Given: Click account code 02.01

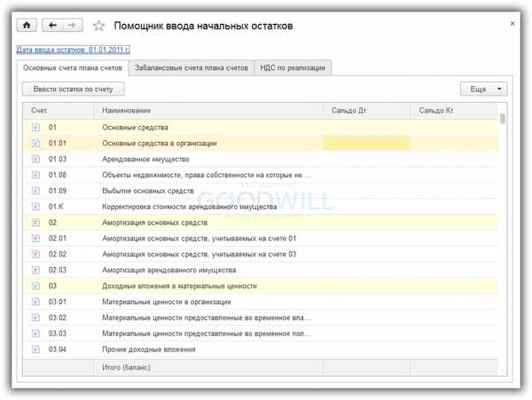Looking at the screenshot, I should (58, 239).
